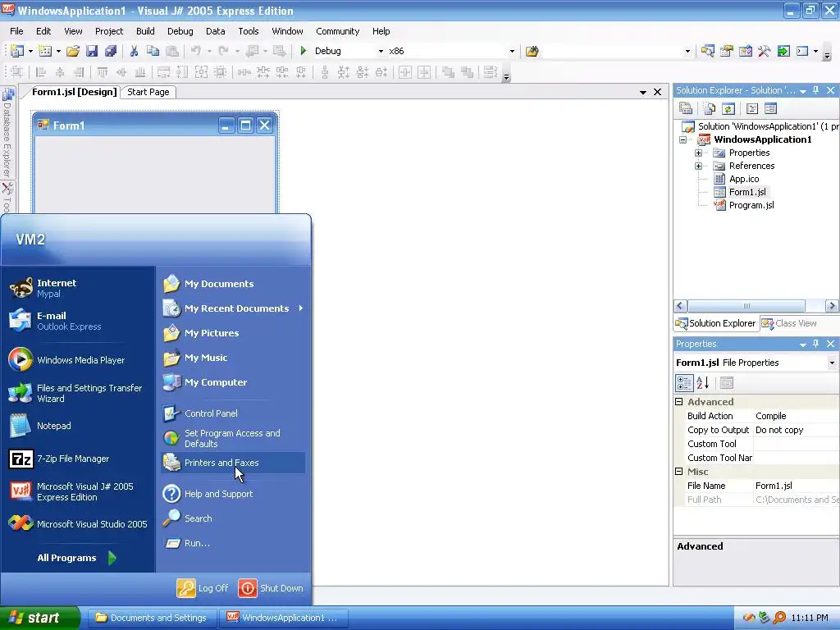
Task: Click the View Code icon in Solution Explorer
Action: 752,109
